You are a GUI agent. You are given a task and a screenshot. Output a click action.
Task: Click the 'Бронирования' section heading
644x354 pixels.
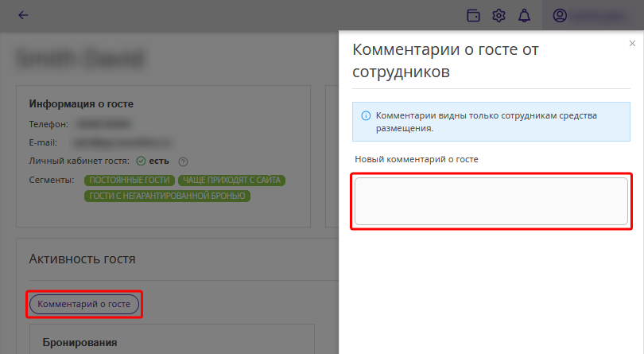[x=80, y=343]
